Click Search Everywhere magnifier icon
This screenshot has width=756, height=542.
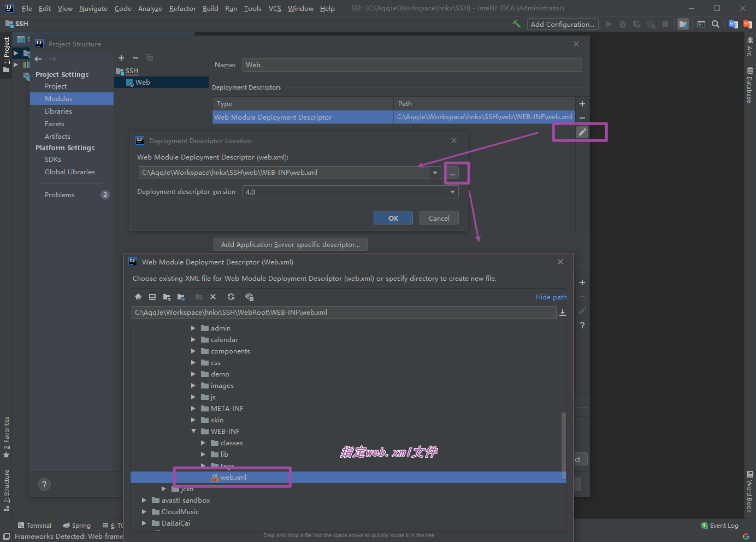[716, 24]
